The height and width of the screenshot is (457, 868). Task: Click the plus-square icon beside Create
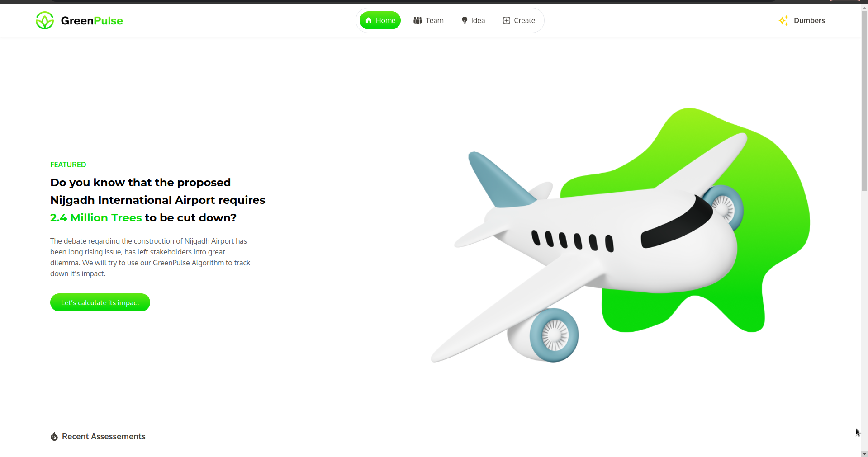[507, 20]
